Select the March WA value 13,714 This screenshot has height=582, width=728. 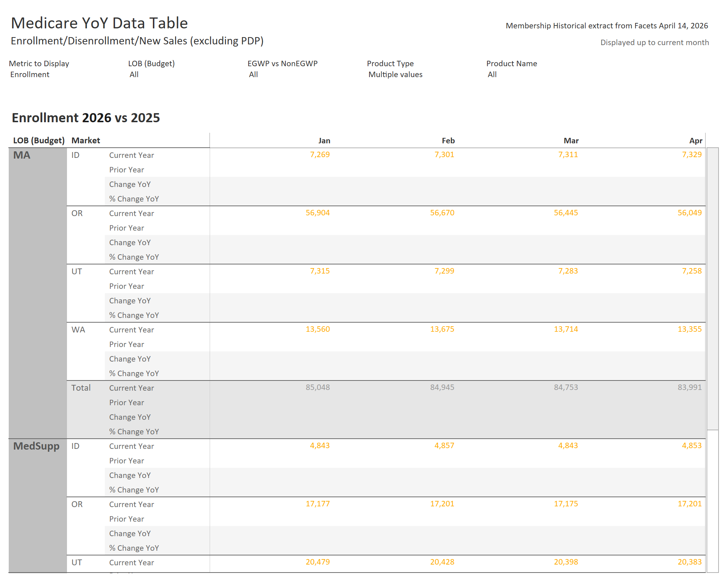(x=566, y=329)
